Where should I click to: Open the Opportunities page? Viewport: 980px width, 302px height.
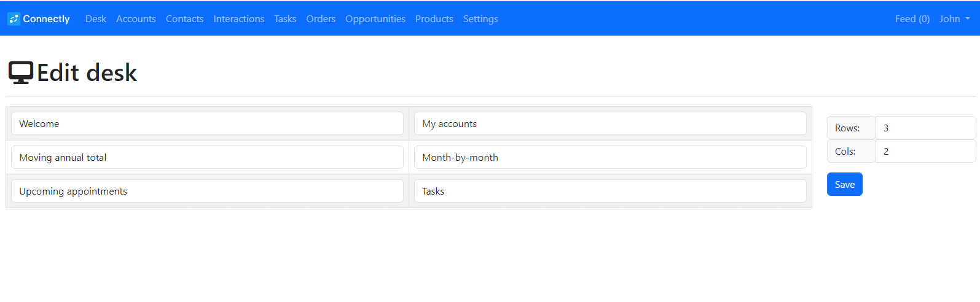(x=375, y=19)
